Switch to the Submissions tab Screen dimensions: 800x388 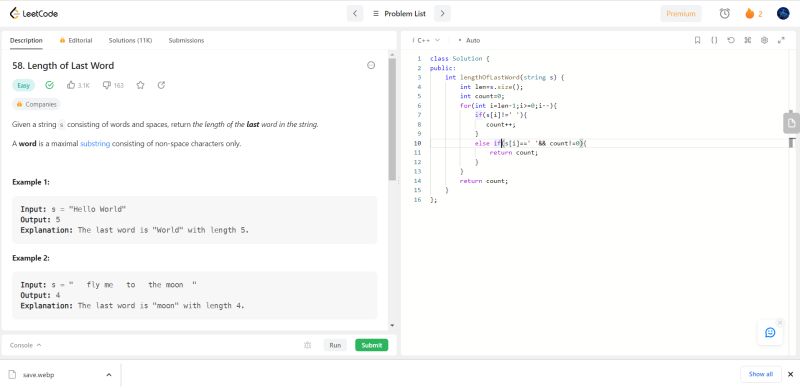186,40
